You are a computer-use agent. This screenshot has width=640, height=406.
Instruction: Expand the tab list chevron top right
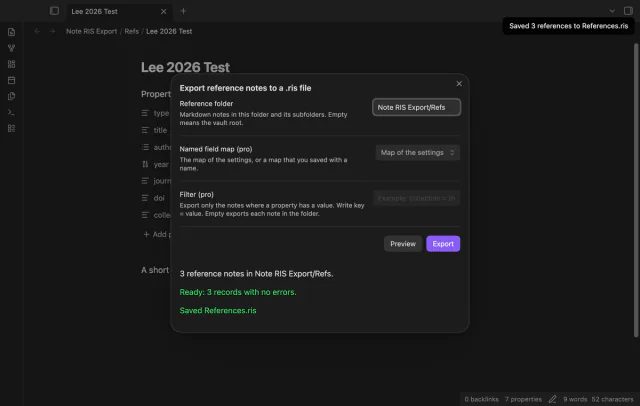tap(612, 11)
